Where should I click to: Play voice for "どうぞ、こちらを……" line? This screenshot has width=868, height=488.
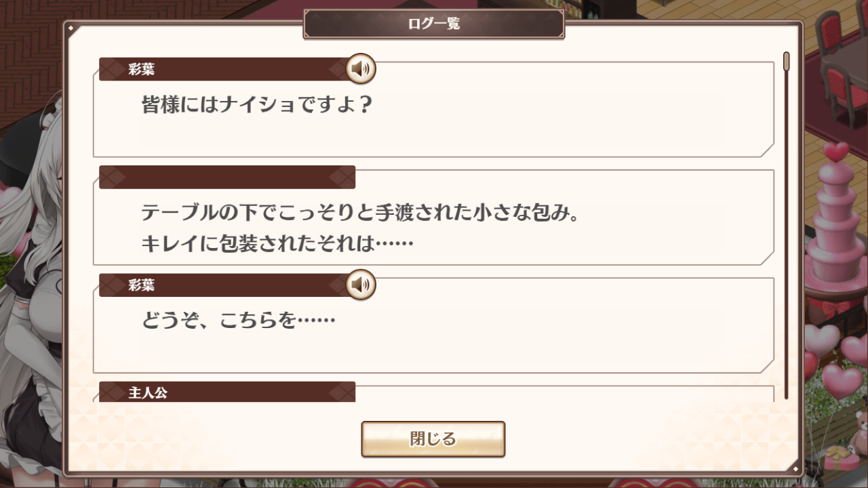click(361, 285)
